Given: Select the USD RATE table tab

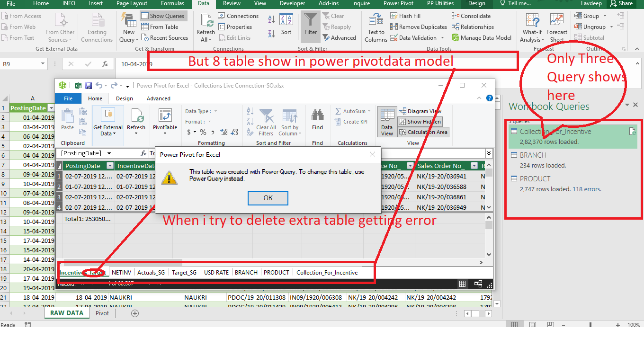Looking at the screenshot, I should pyautogui.click(x=216, y=272).
